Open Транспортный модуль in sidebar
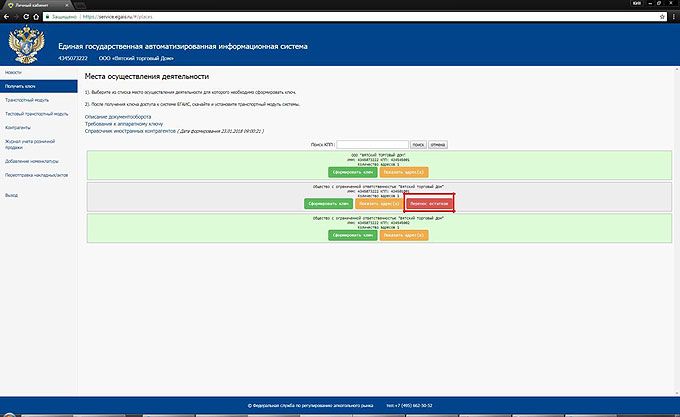 (28, 100)
